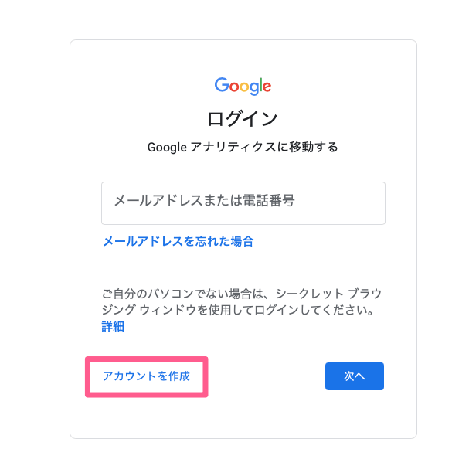Screen dimensions: 476x449
Task: Open the learn more link under guest notice
Action: click(113, 326)
